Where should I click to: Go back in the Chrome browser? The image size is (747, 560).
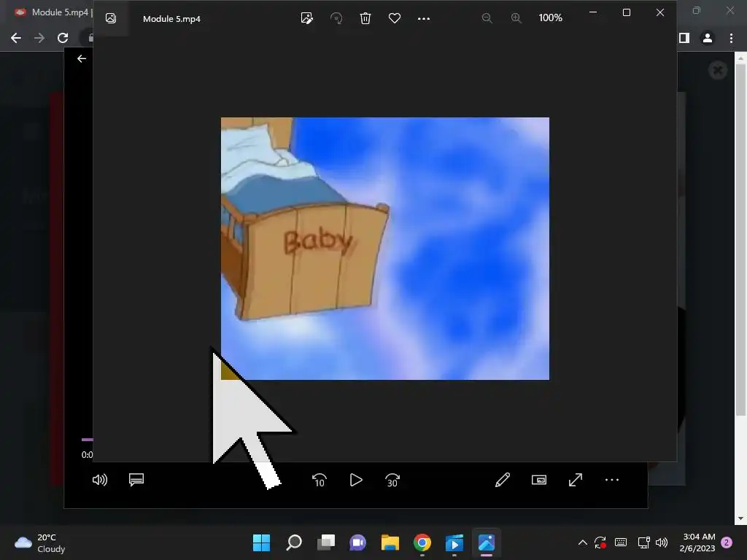[x=16, y=38]
